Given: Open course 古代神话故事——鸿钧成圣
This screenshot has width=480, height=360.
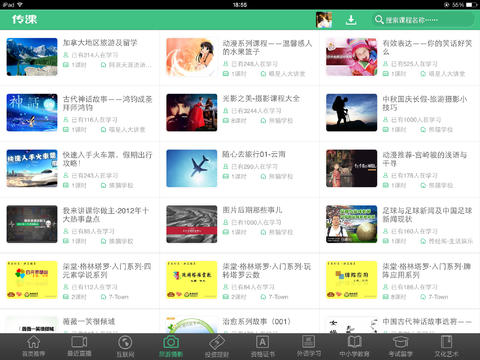Looking at the screenshot, I should 107,103.
